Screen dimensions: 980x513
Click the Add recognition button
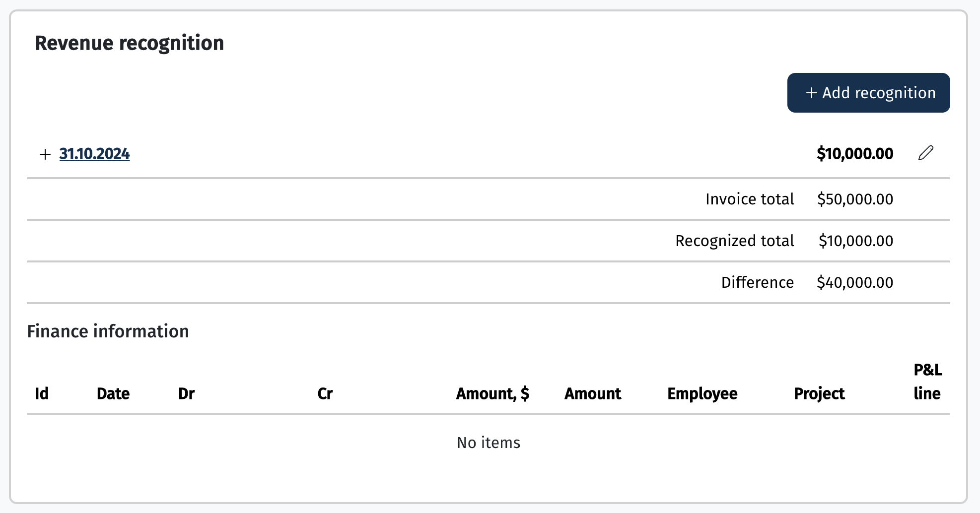click(868, 93)
